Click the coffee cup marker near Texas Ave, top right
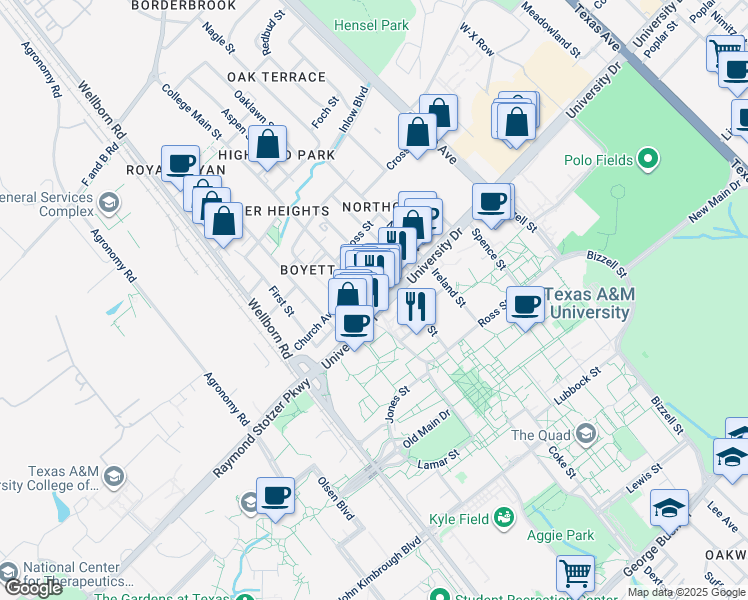 point(735,72)
